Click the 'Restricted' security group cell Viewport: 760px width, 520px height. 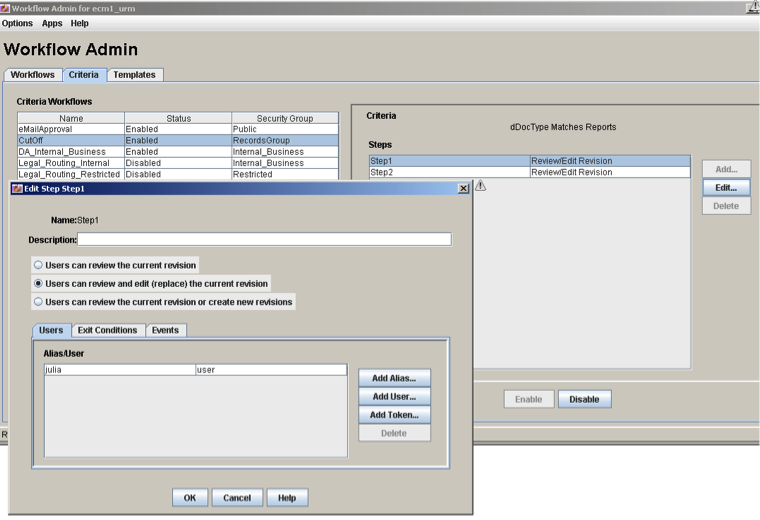[285, 174]
